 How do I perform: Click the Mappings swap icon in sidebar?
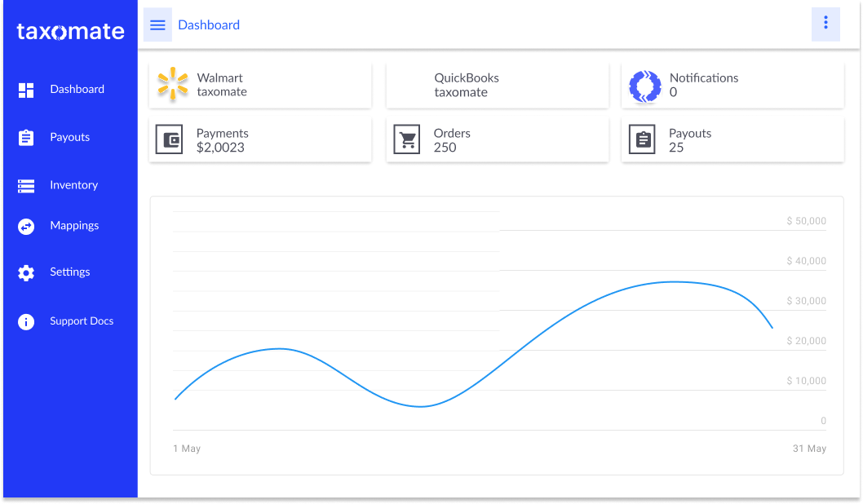click(x=26, y=226)
